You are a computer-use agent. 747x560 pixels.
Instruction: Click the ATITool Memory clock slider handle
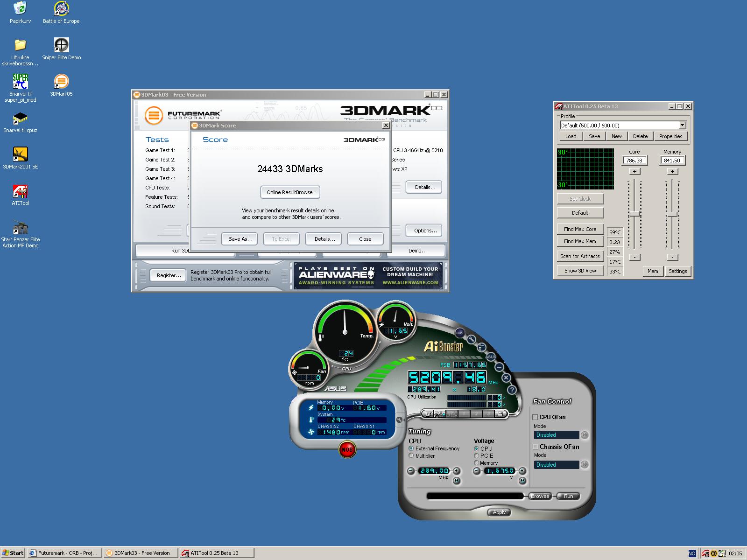[x=672, y=214]
